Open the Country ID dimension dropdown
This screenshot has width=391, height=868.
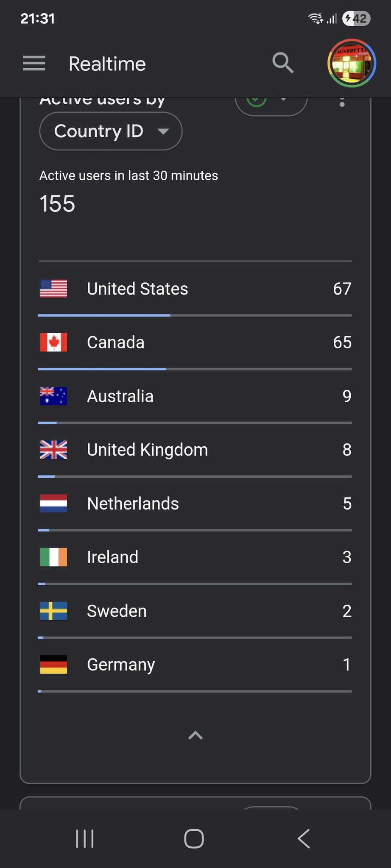tap(111, 131)
